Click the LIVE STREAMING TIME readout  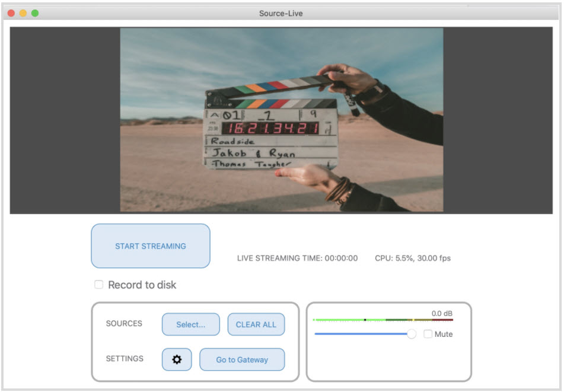coord(297,259)
